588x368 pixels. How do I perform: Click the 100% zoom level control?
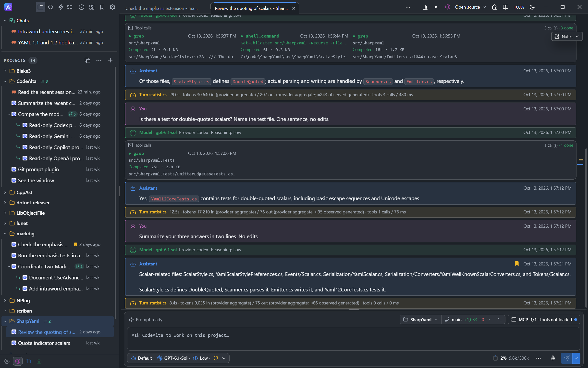[x=519, y=7]
